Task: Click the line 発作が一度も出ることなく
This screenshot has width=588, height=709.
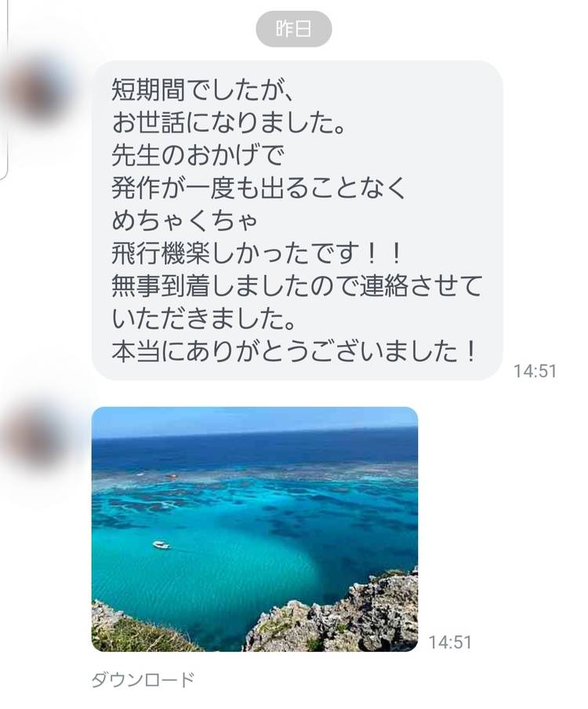Action: click(259, 187)
